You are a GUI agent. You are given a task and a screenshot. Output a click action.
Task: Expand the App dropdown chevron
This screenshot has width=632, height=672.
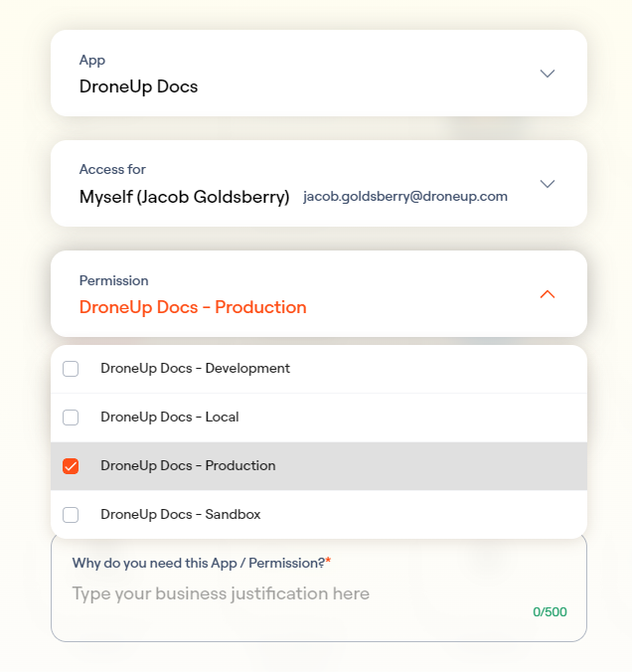(548, 74)
